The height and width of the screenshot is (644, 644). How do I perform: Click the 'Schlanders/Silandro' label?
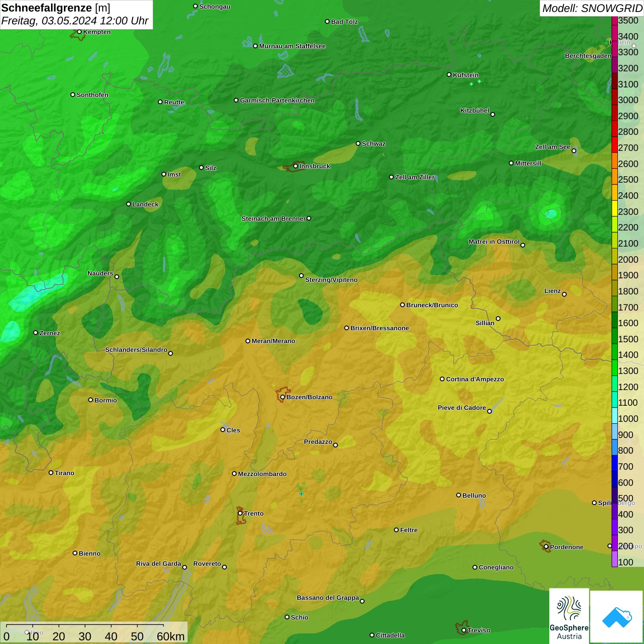tap(136, 350)
